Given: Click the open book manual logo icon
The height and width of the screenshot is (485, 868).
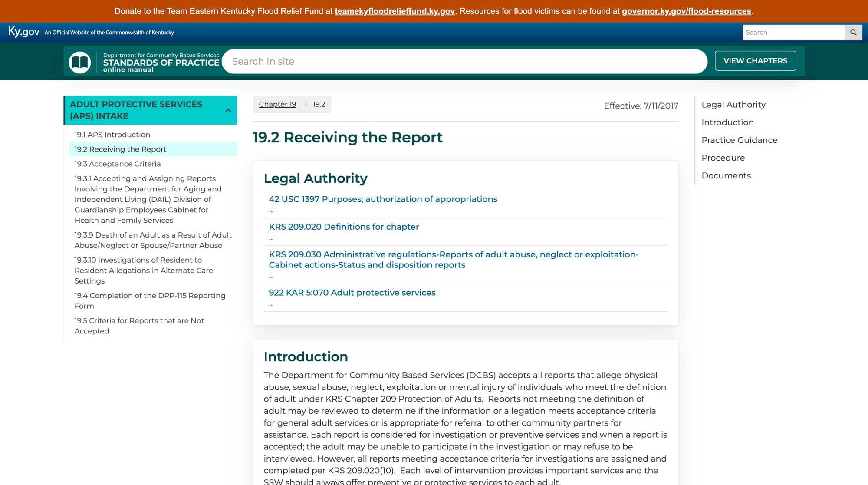Looking at the screenshot, I should (x=79, y=62).
